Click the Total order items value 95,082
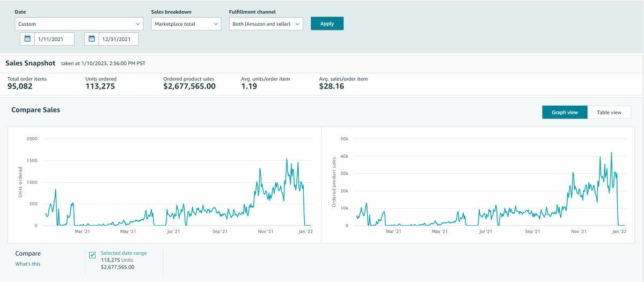The image size is (644, 282). pyautogui.click(x=20, y=86)
